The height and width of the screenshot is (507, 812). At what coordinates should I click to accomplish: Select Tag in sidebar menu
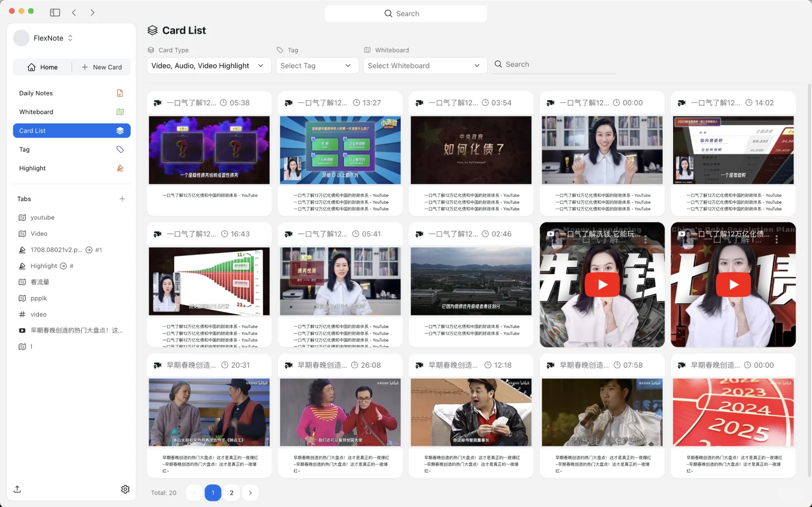pos(72,149)
